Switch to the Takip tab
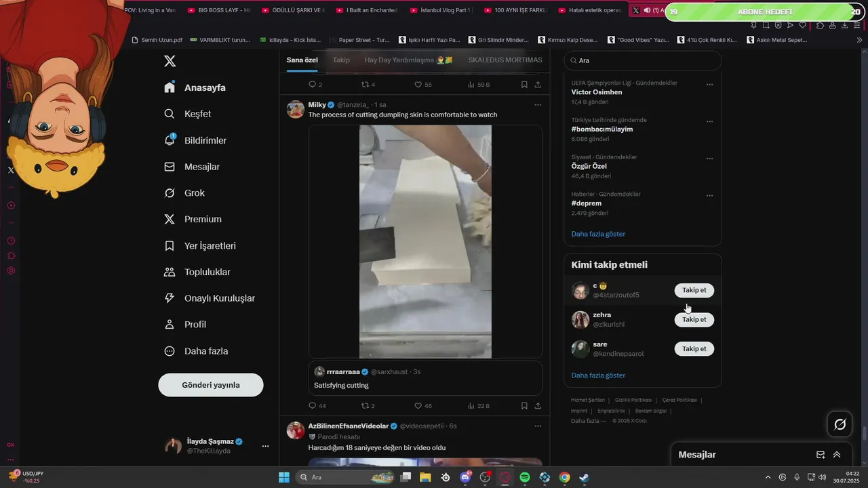This screenshot has width=868, height=488. pos(341,60)
